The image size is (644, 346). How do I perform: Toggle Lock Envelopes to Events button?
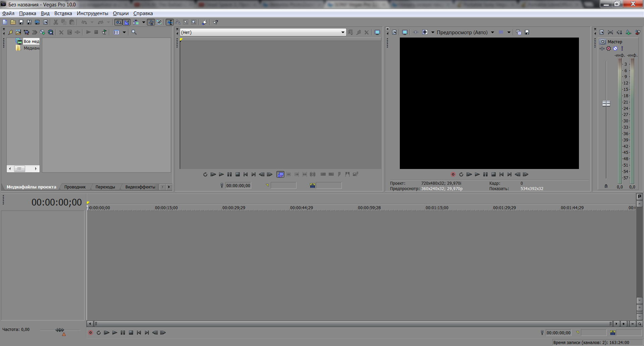(151, 22)
